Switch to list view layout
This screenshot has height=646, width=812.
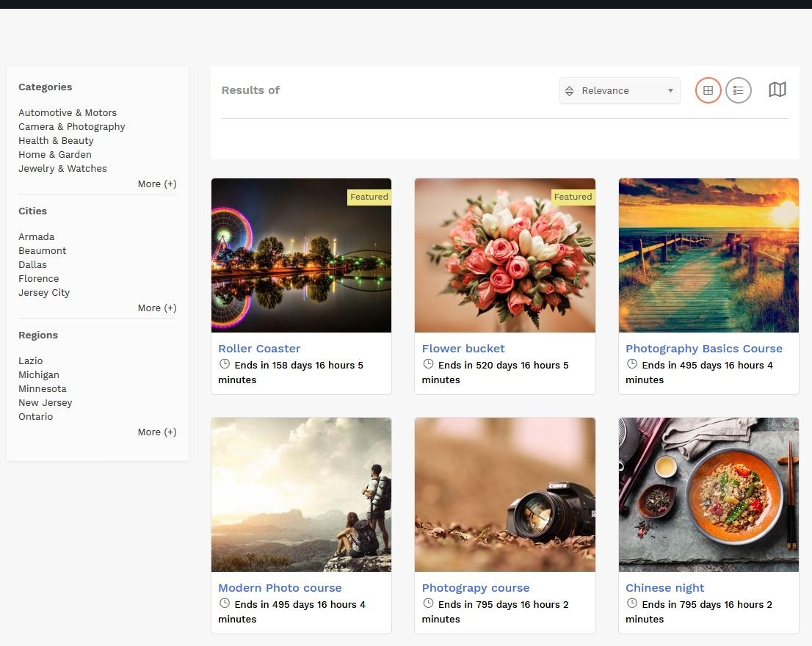[738, 90]
